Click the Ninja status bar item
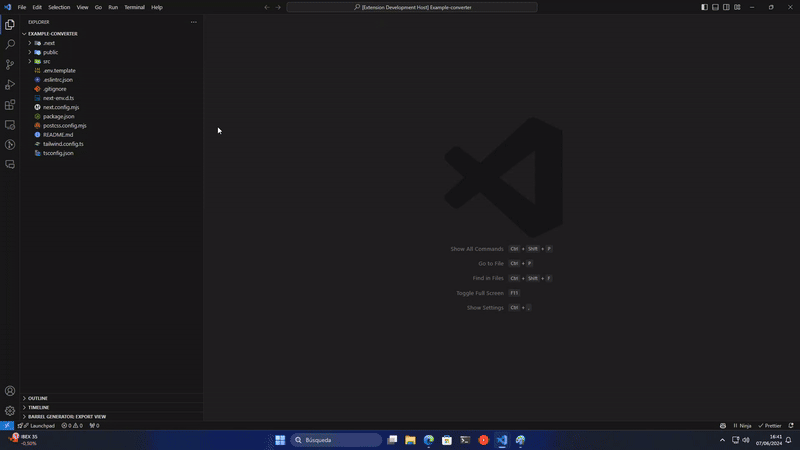 pos(742,426)
